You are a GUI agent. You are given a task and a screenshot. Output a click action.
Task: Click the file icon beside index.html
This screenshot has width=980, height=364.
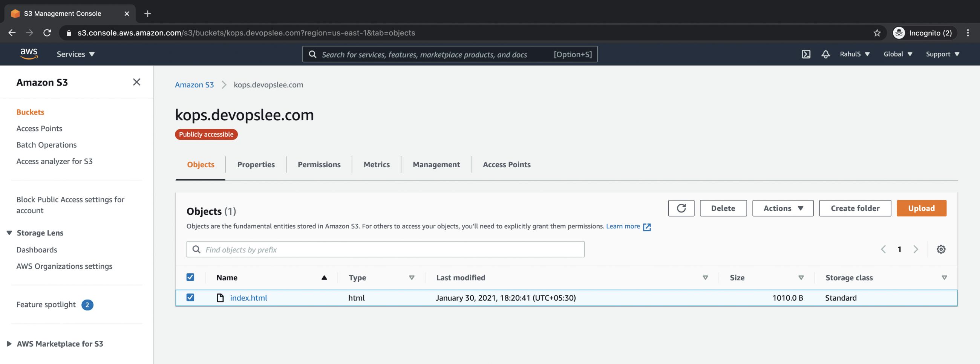220,298
